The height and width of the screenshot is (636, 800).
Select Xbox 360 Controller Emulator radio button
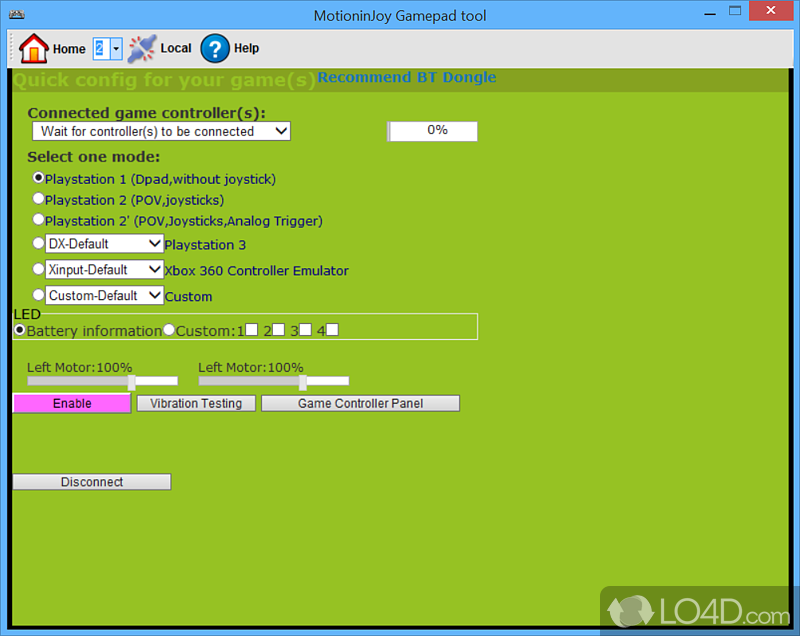(38, 269)
